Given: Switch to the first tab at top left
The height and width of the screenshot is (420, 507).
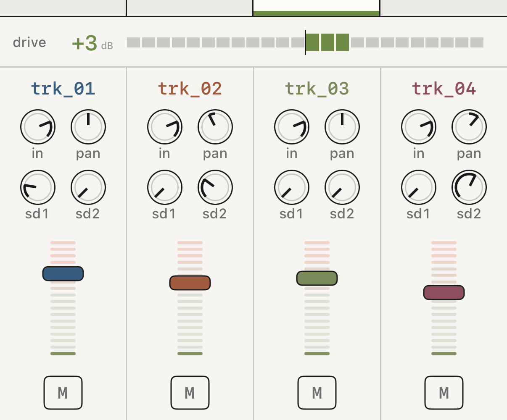Looking at the screenshot, I should click(63, 8).
